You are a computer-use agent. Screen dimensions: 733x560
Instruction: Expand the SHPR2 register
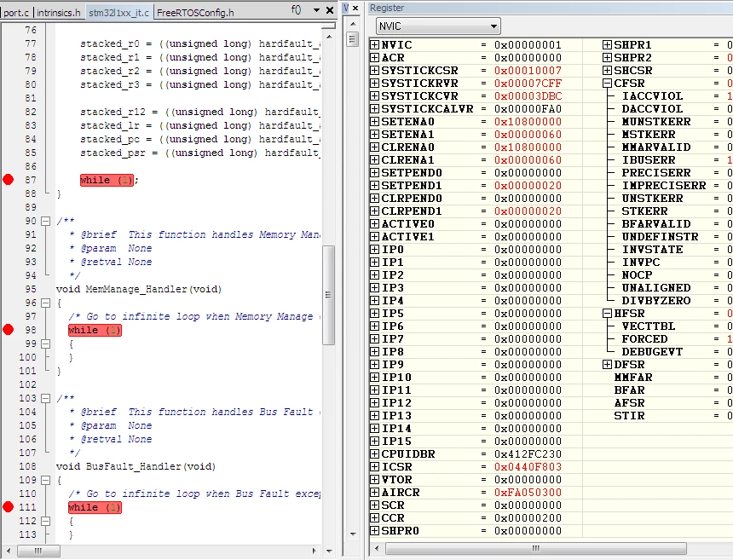coord(607,57)
